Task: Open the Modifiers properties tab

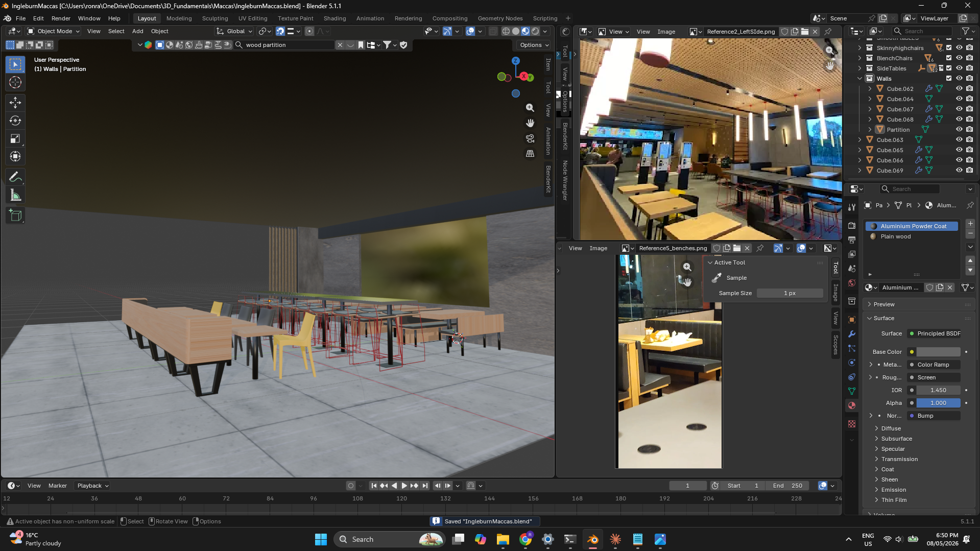Action: (852, 334)
